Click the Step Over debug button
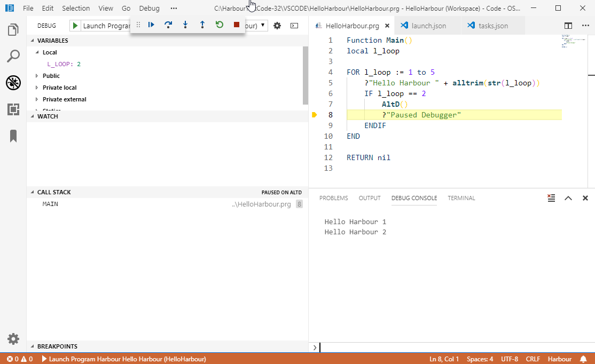 click(x=168, y=25)
